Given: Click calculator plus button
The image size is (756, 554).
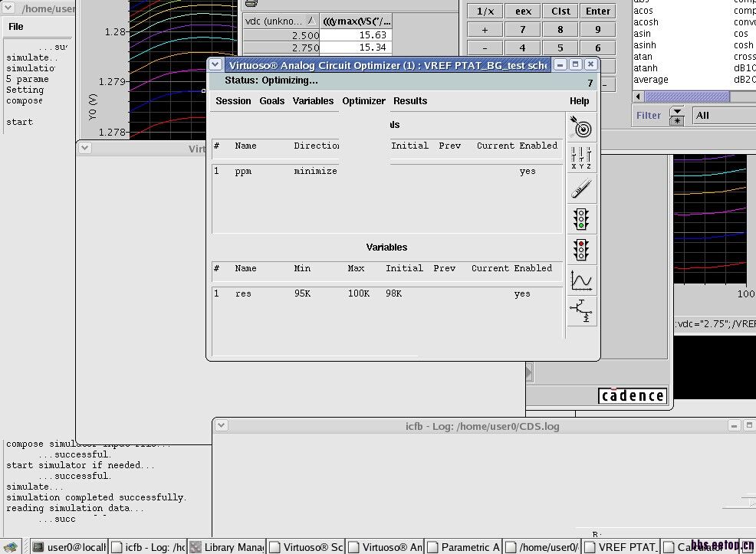Looking at the screenshot, I should (485, 30).
